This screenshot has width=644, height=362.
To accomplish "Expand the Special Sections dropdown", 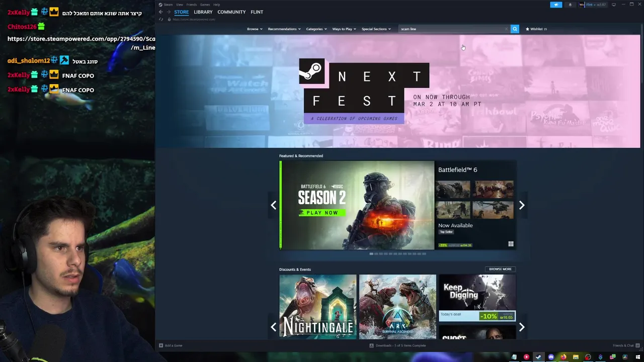I will pyautogui.click(x=376, y=29).
